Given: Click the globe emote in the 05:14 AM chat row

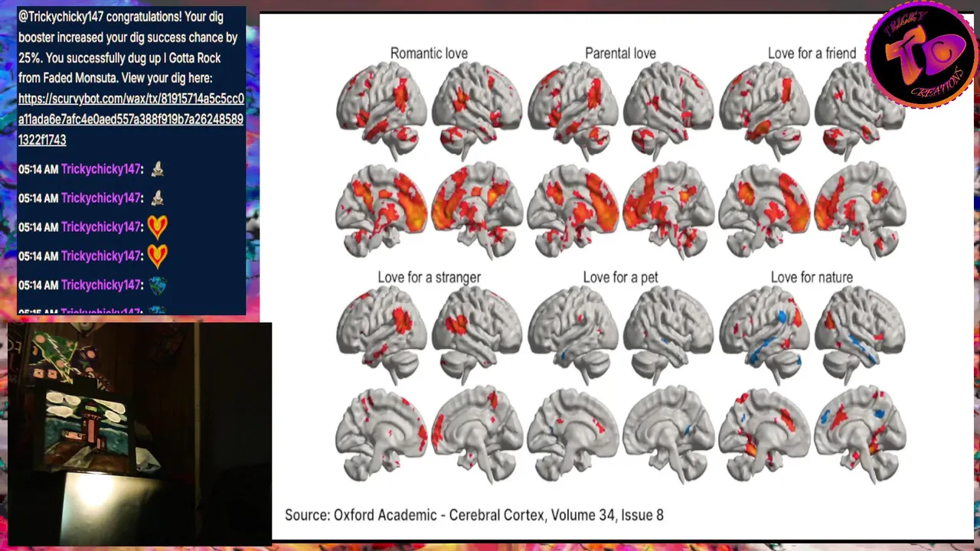Looking at the screenshot, I should (x=157, y=285).
